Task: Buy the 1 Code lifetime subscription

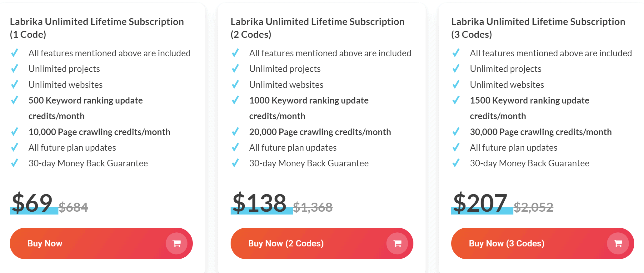Action: (x=101, y=243)
